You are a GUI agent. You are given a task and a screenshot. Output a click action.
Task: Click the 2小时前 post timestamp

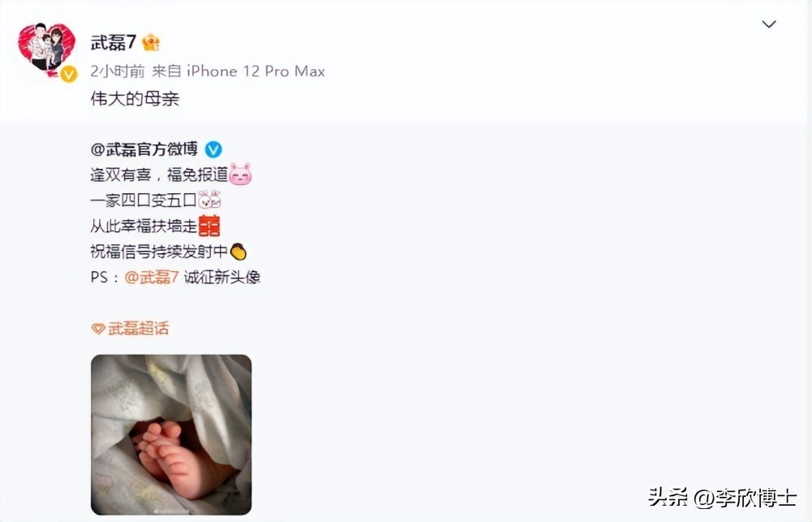[x=118, y=71]
